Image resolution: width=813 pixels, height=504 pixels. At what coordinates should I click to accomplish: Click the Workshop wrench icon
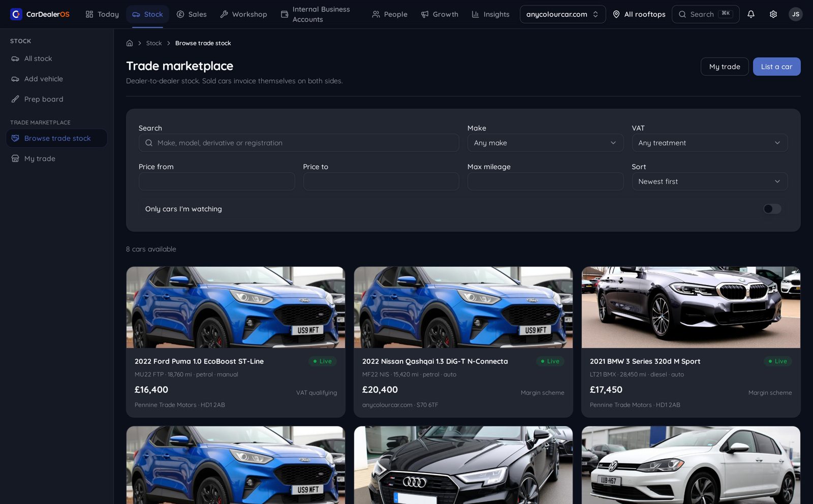pos(224,14)
